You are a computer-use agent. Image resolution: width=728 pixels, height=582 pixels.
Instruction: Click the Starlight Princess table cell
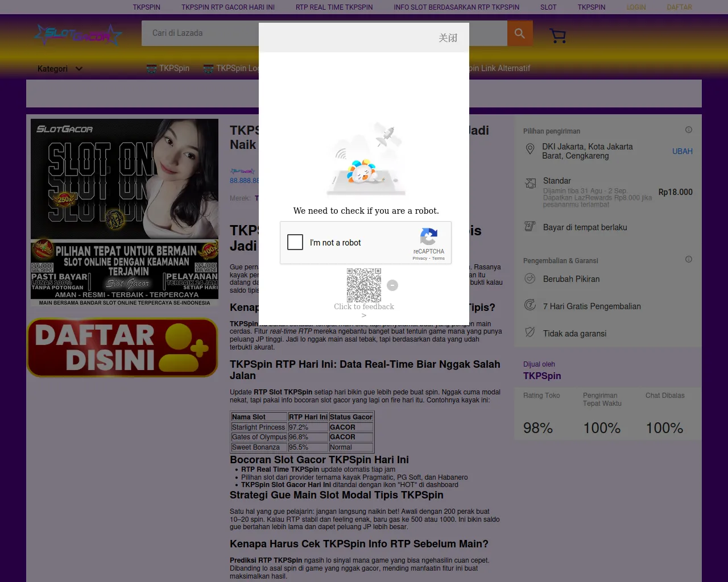click(x=259, y=427)
